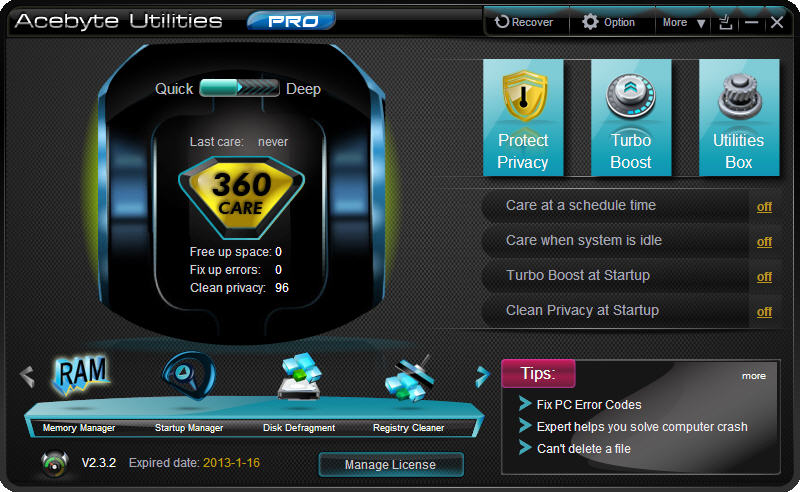This screenshot has height=492, width=800.
Task: Click Care when system is idle label
Action: [x=584, y=240]
